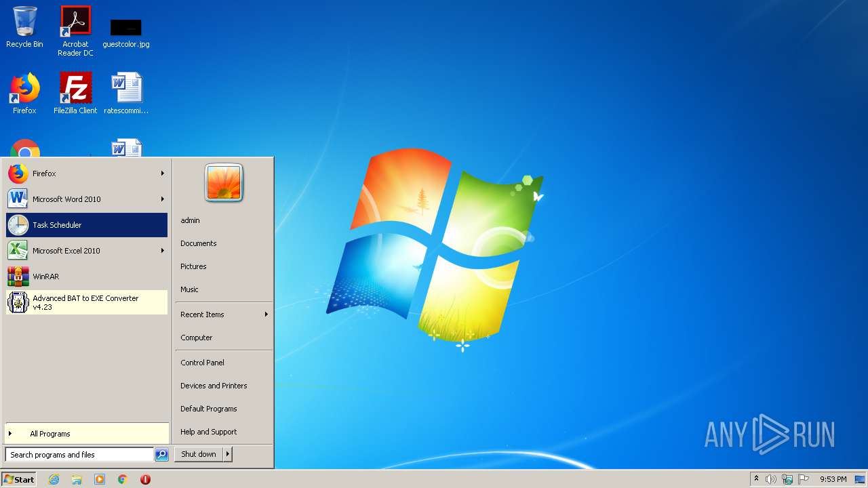
Task: Click the Show desktop button
Action: 860,479
